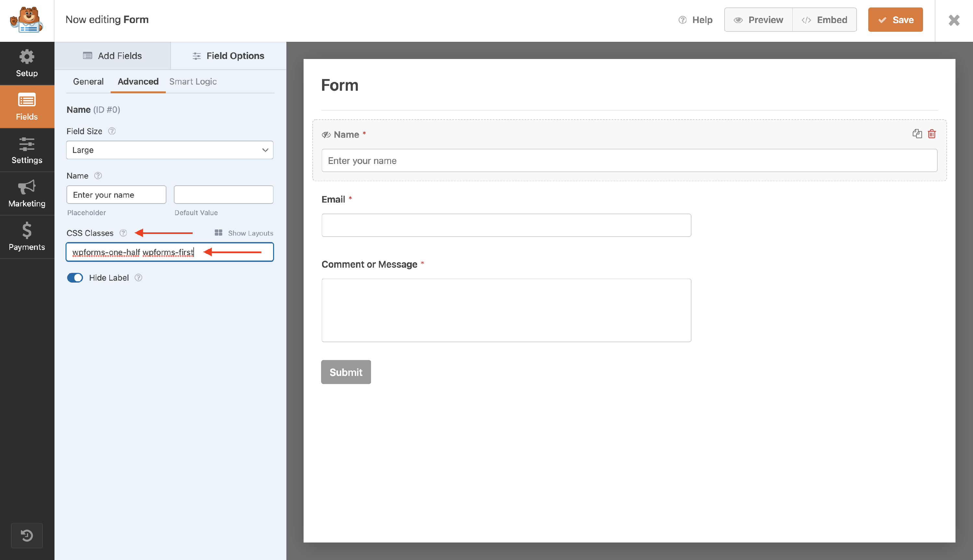Open the Setup gear panel
This screenshot has height=560, width=973.
pyautogui.click(x=27, y=64)
